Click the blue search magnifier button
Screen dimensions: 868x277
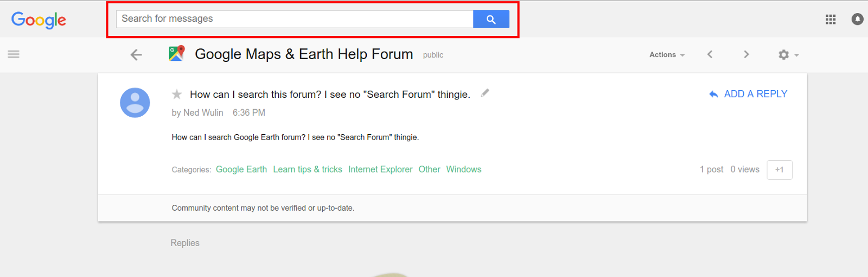pos(491,19)
